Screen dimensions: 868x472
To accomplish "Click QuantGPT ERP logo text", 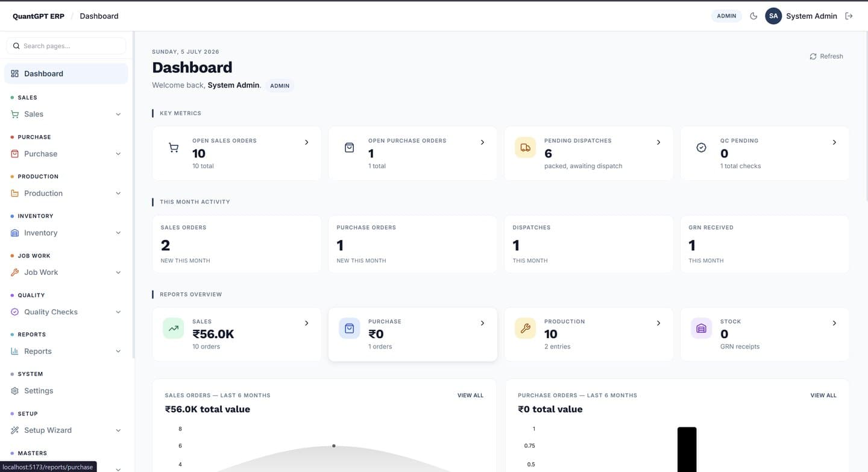I will (x=39, y=16).
